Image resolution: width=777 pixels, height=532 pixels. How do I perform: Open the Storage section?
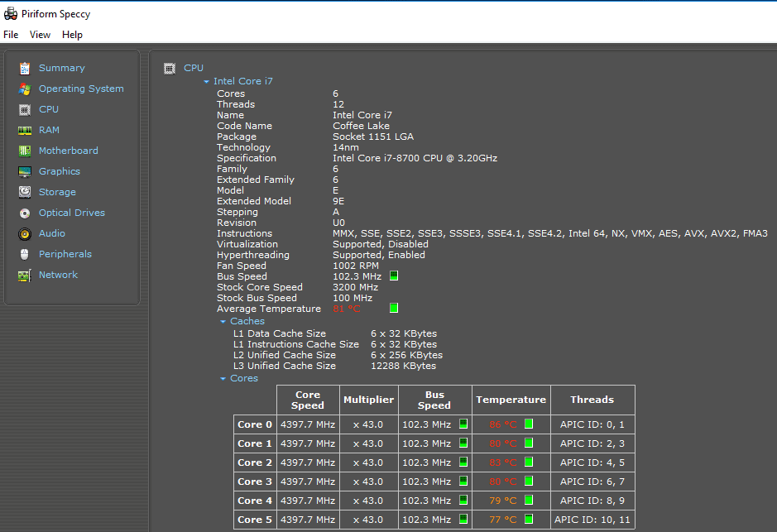[x=57, y=192]
